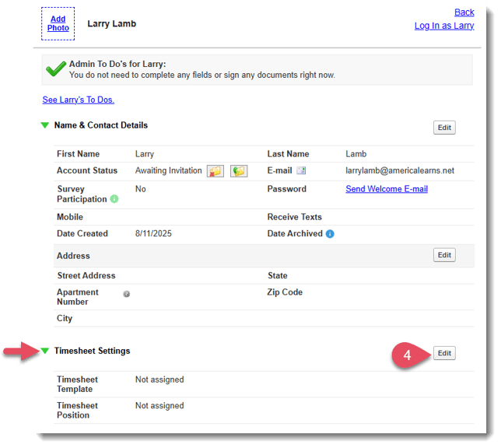
Task: Click the second Account Status folder icon
Action: [x=239, y=171]
